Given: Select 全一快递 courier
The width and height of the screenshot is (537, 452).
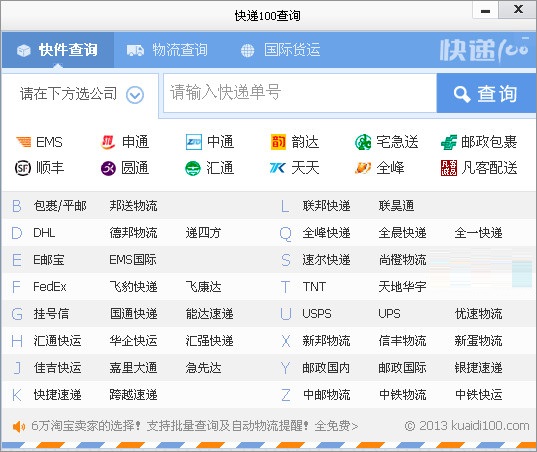Looking at the screenshot, I should pos(478,233).
